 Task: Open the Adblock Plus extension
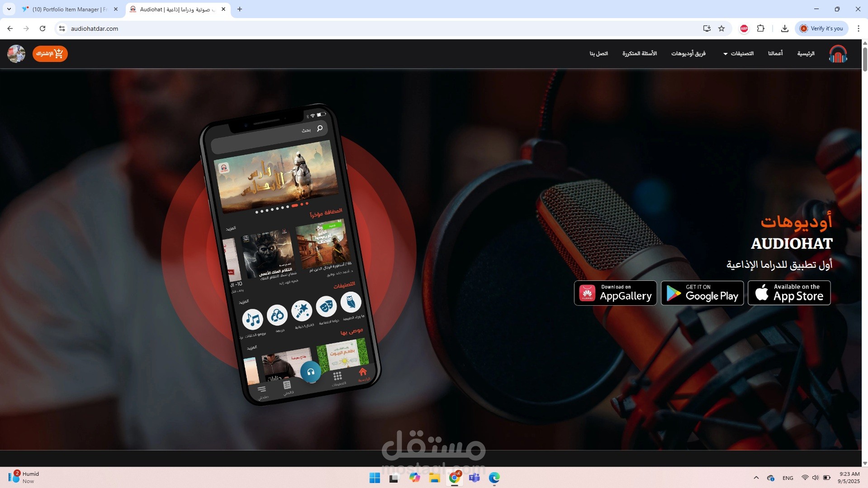click(744, 28)
